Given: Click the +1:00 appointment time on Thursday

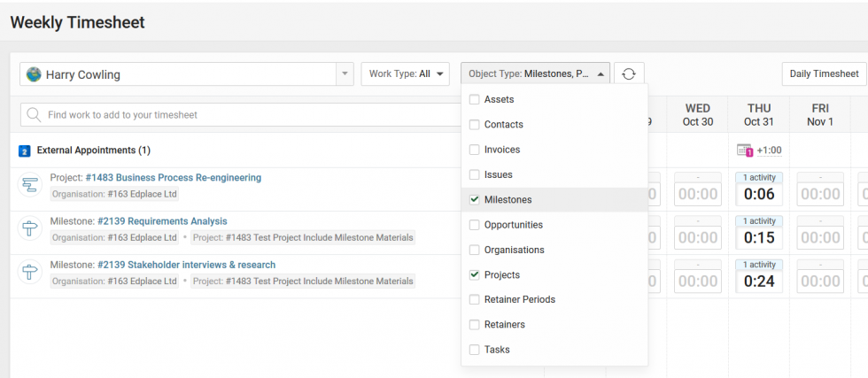Looking at the screenshot, I should coord(769,150).
